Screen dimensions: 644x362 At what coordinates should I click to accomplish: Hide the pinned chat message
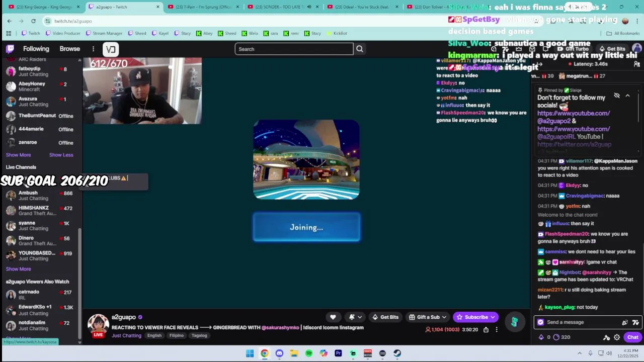[x=617, y=96]
